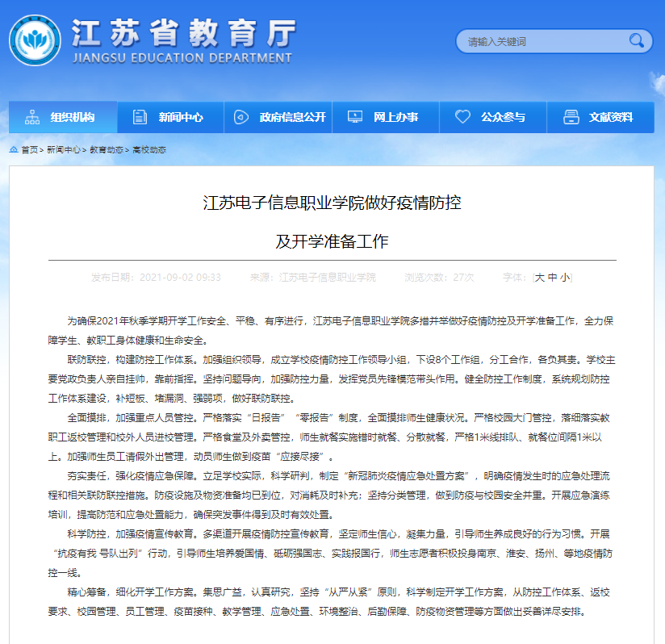Click article title 江苏电子信息职业学院做好疫情防控

(x=332, y=203)
